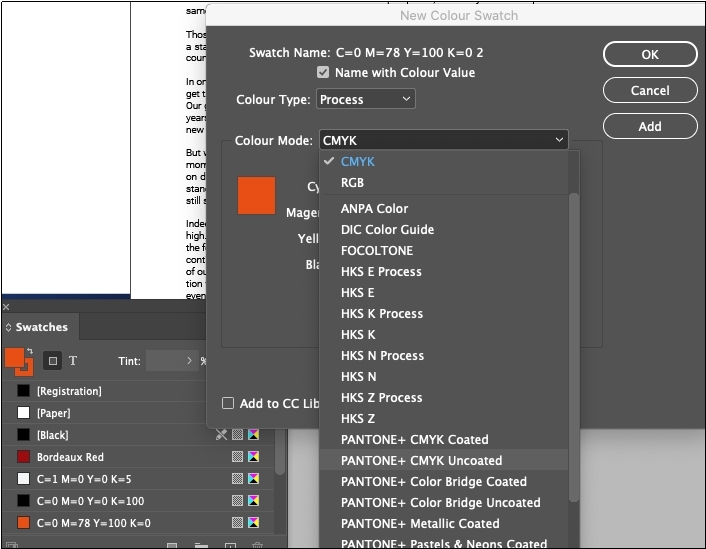Click the Add button in dialog
The image size is (706, 549).
[x=650, y=127]
